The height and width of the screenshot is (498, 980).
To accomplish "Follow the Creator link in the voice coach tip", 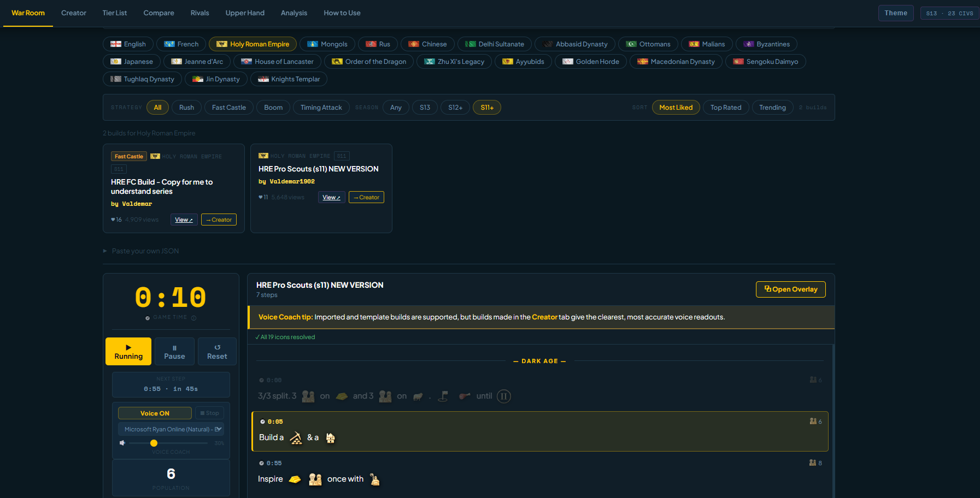I will point(544,317).
